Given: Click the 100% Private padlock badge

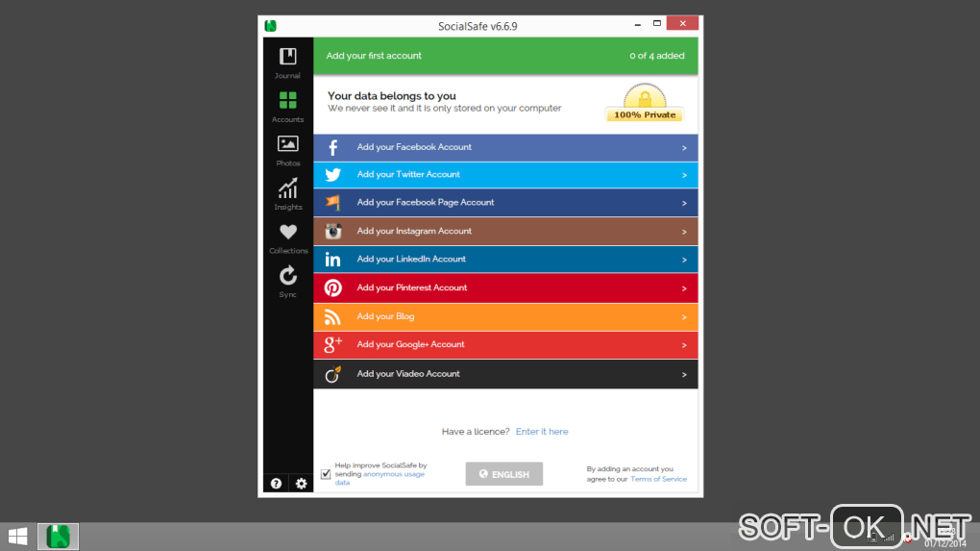Looking at the screenshot, I should [645, 103].
